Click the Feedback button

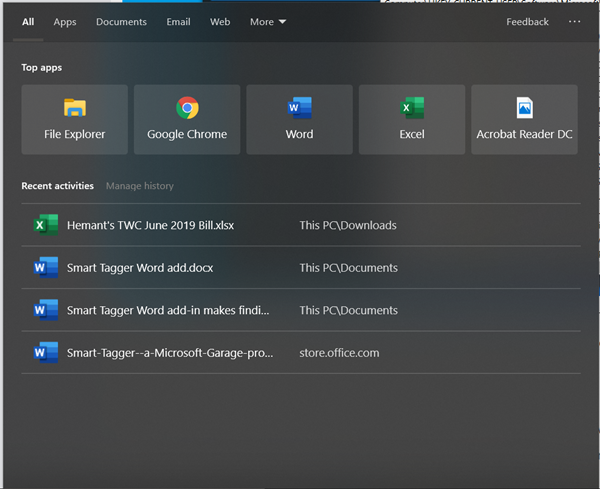(x=527, y=22)
